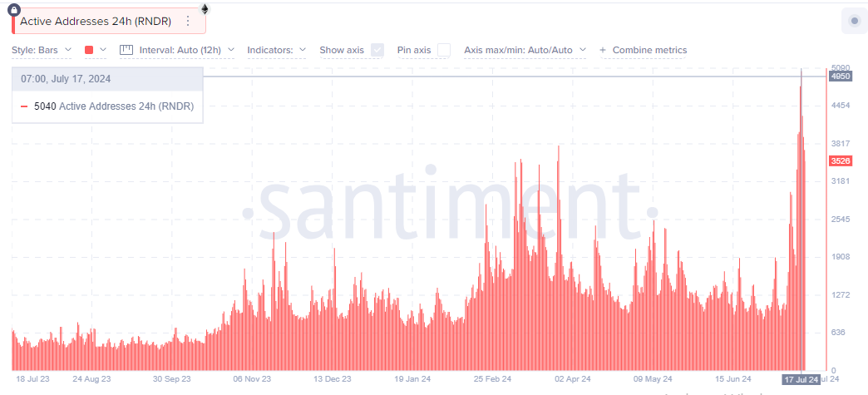The image size is (868, 395).
Task: Click the 02 Apr 24 x-axis label
Action: 573,379
